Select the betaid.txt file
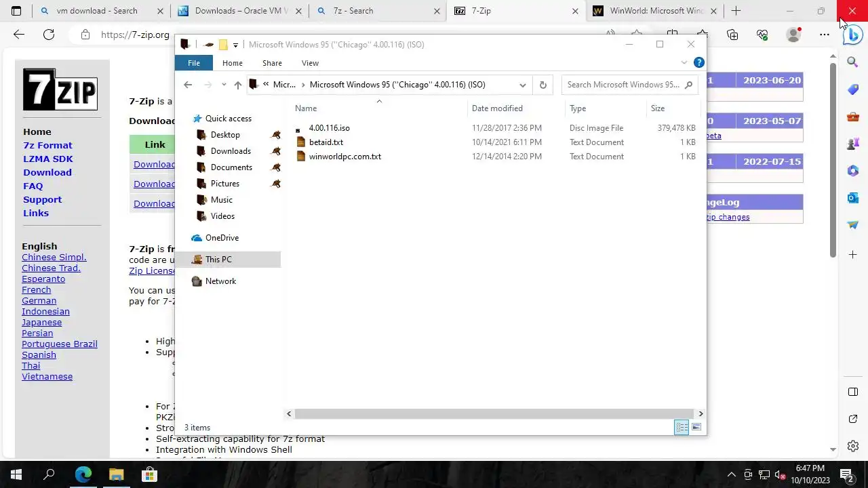The height and width of the screenshot is (488, 868). point(325,142)
